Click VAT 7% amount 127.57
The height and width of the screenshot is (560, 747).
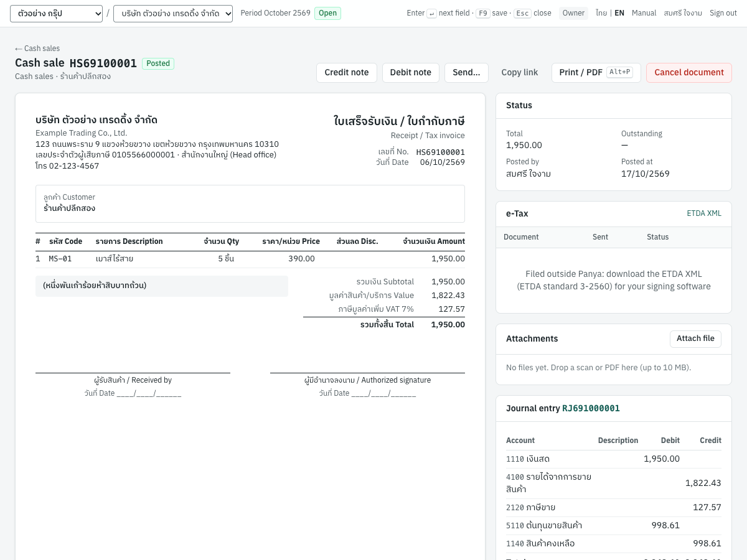[x=451, y=309]
